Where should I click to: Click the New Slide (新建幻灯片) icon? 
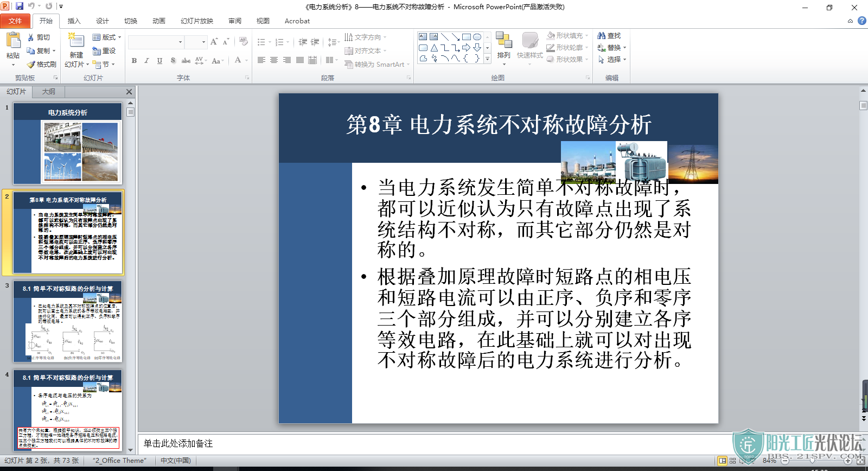point(76,41)
